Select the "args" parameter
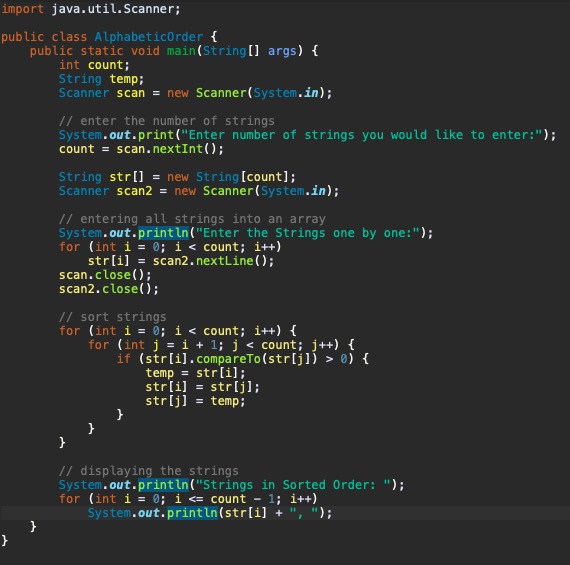The image size is (570, 565). point(282,51)
